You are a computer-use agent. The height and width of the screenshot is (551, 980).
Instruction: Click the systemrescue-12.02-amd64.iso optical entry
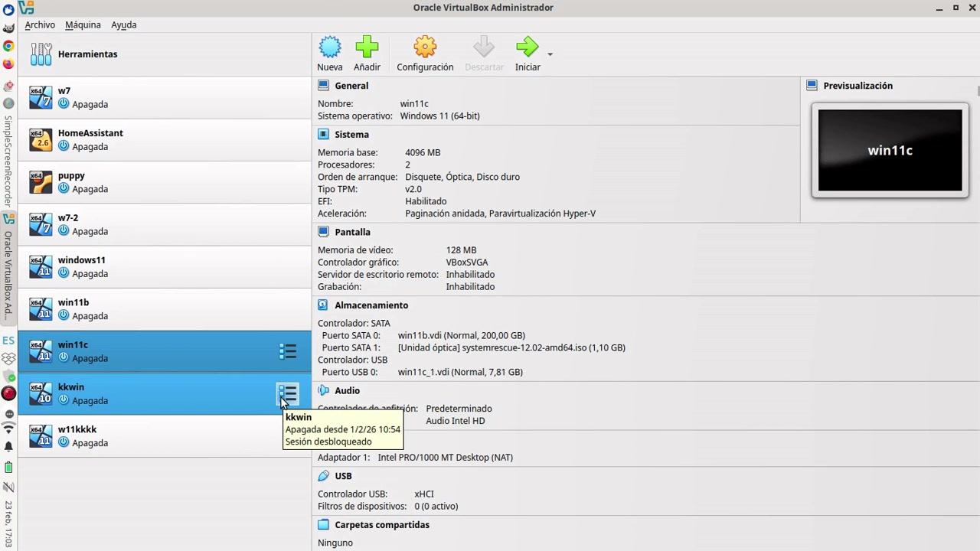(x=511, y=348)
